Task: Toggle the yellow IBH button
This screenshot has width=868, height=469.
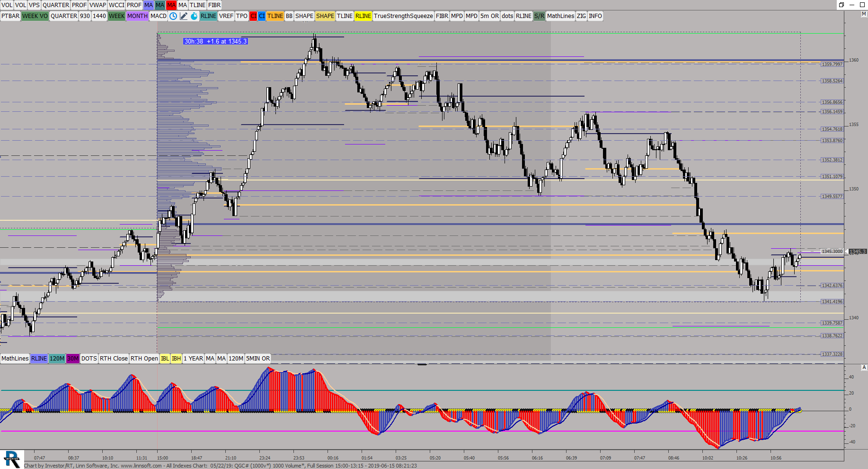Action: pyautogui.click(x=176, y=359)
